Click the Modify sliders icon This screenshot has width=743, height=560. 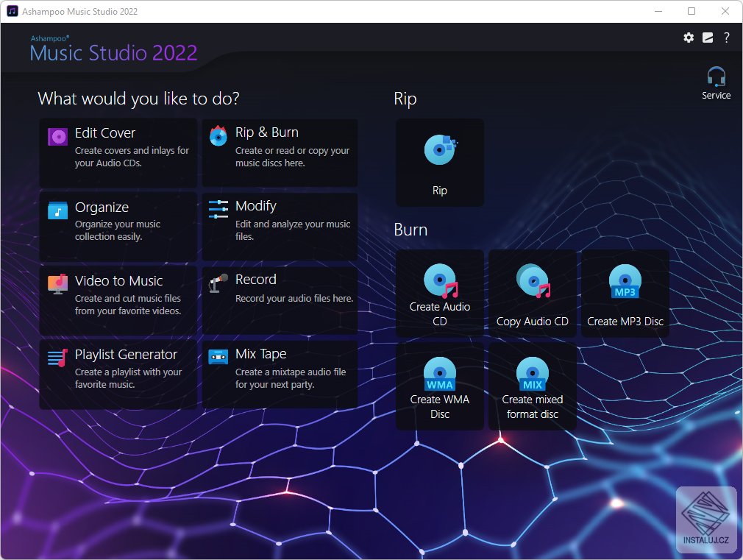tap(218, 209)
